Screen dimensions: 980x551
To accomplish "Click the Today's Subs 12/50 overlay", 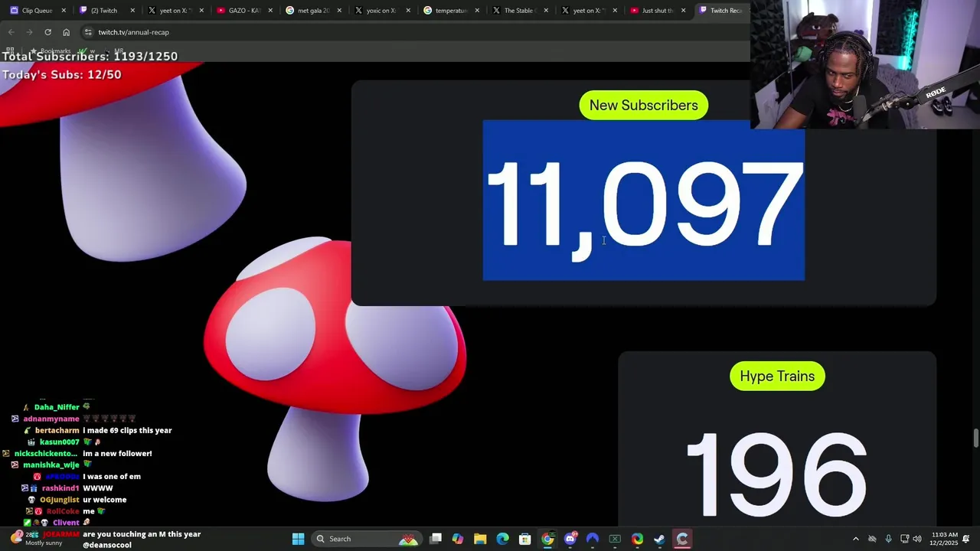I will tap(61, 74).
